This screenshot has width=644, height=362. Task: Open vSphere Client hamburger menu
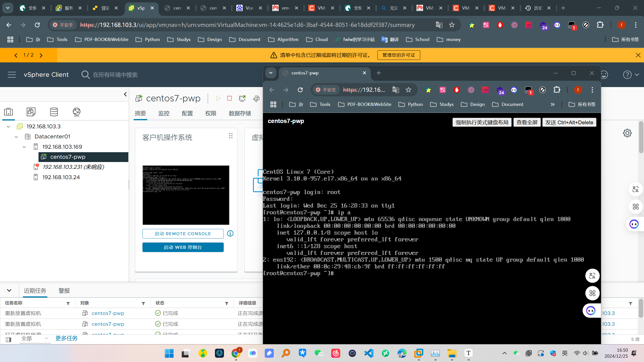tap(12, 75)
